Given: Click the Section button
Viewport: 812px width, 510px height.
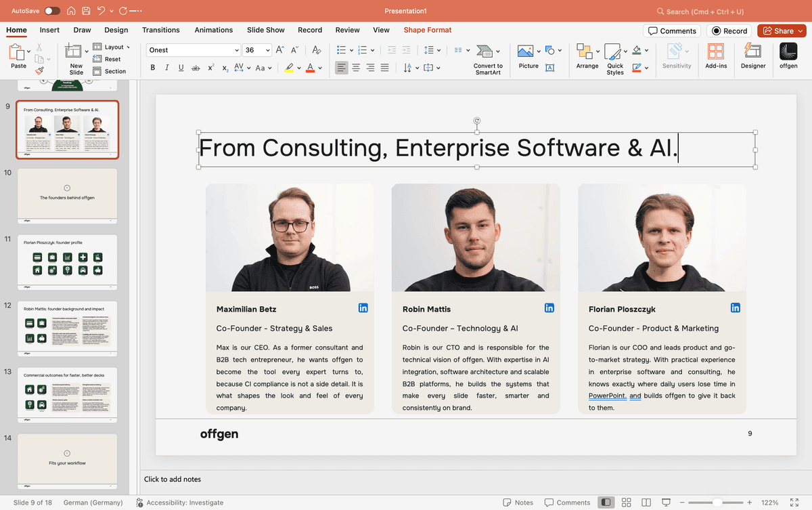Looking at the screenshot, I should tap(110, 71).
